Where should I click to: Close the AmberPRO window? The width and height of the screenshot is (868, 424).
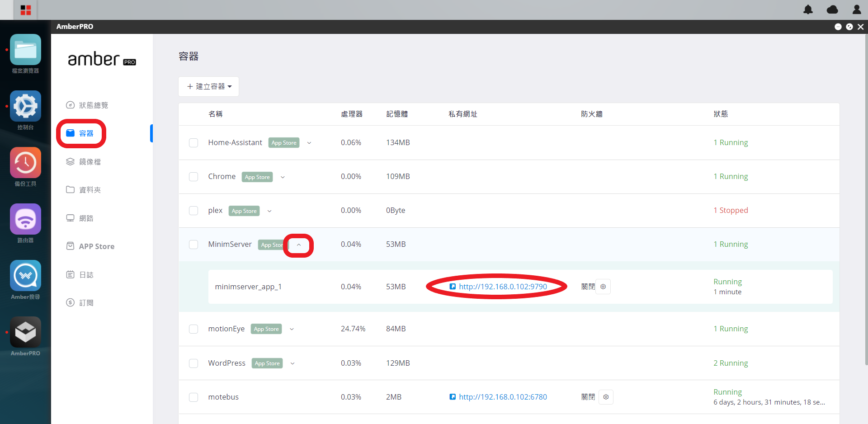(x=861, y=27)
